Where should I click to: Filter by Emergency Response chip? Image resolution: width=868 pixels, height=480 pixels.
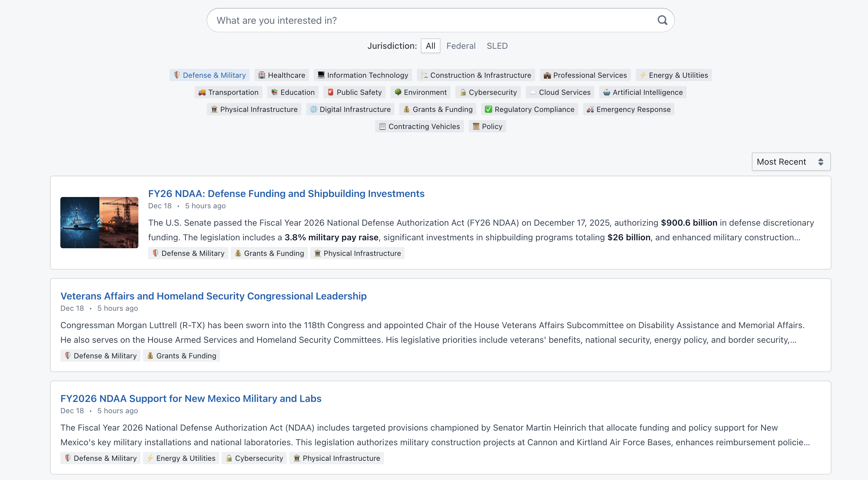[628, 109]
